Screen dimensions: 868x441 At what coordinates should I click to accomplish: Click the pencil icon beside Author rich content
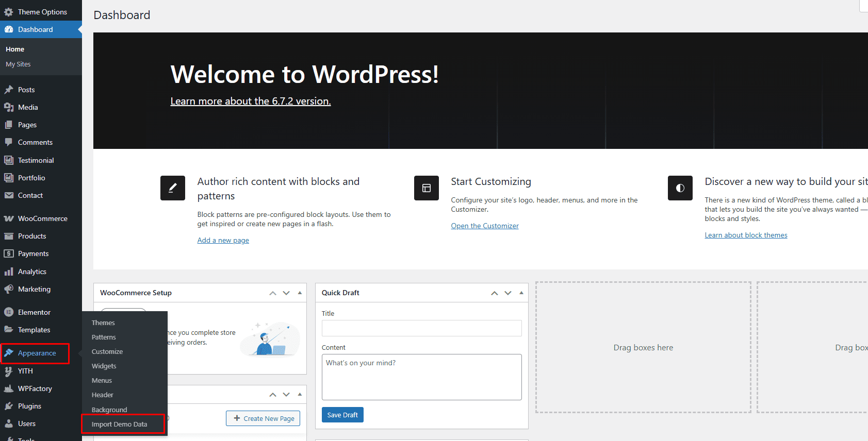click(x=173, y=188)
